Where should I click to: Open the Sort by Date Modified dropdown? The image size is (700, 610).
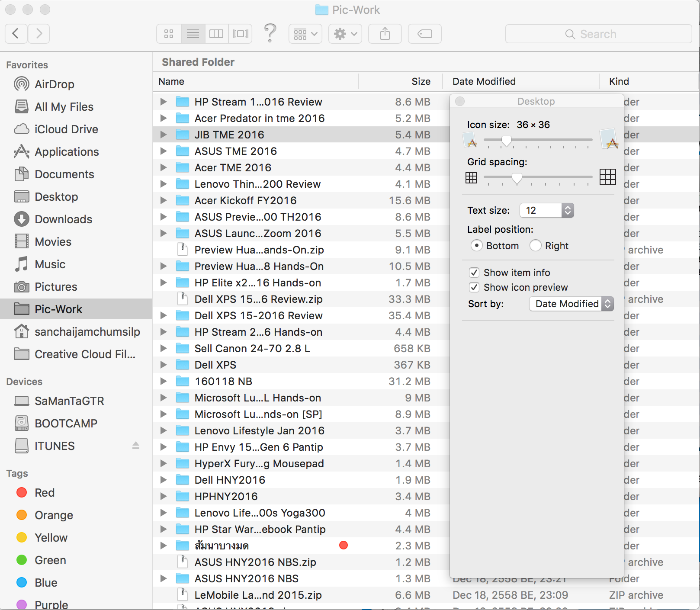[572, 304]
